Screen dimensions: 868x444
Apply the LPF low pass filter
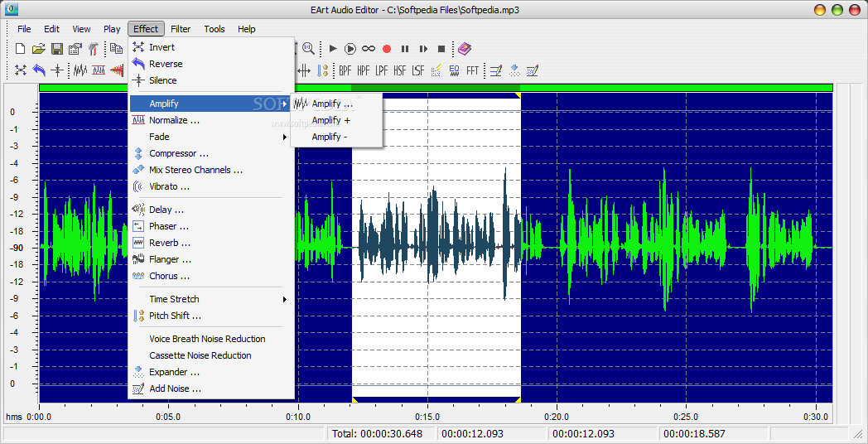382,70
